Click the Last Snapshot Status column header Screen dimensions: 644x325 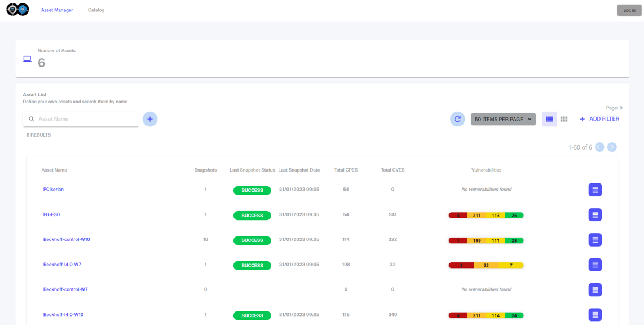pyautogui.click(x=252, y=170)
